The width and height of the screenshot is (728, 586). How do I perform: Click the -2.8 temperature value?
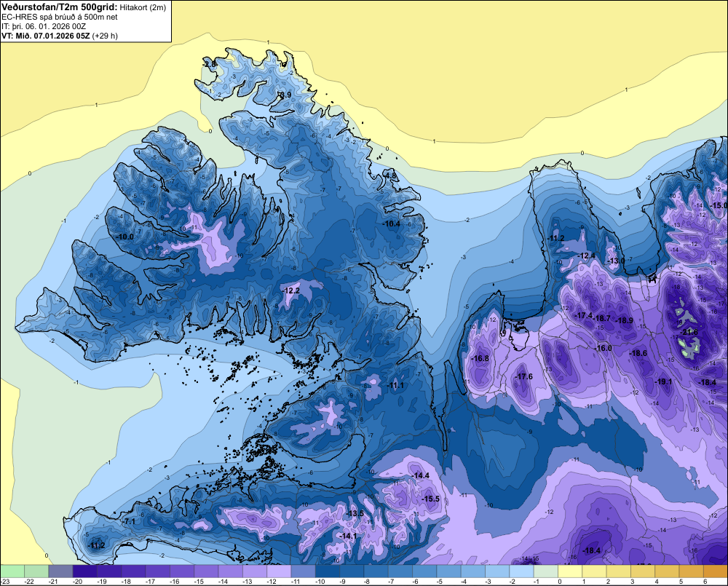point(210,65)
